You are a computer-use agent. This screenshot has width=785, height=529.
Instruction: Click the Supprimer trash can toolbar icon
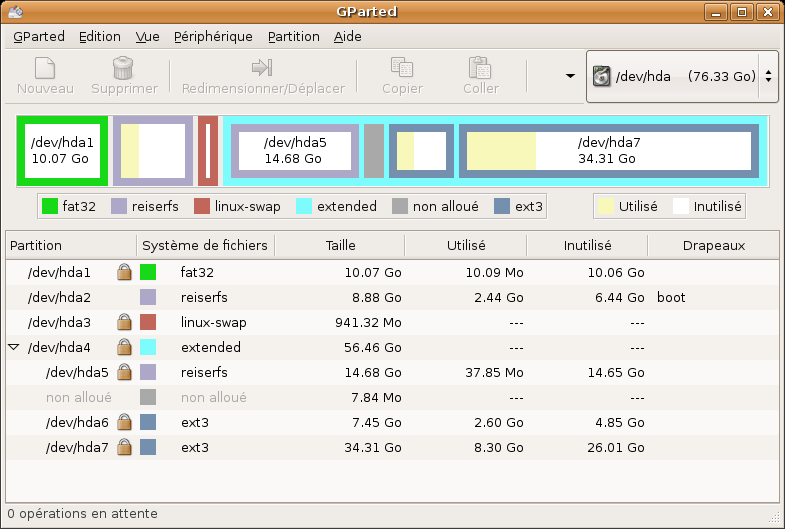123,68
